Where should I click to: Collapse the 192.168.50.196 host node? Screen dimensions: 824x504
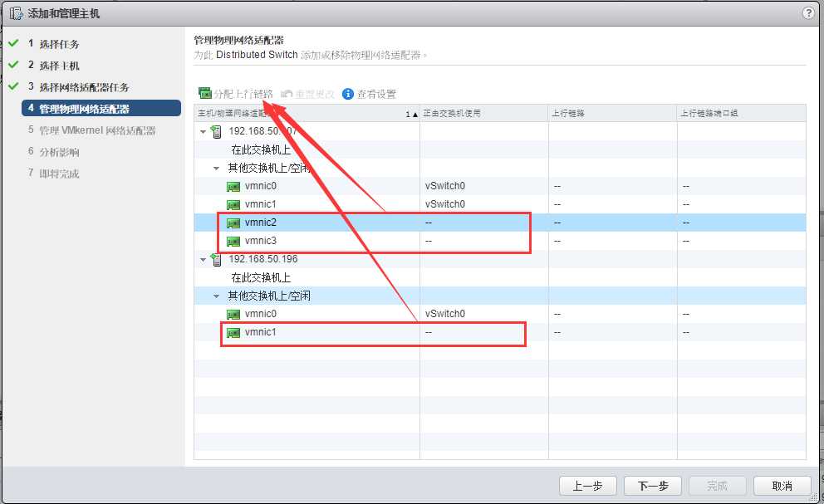203,259
